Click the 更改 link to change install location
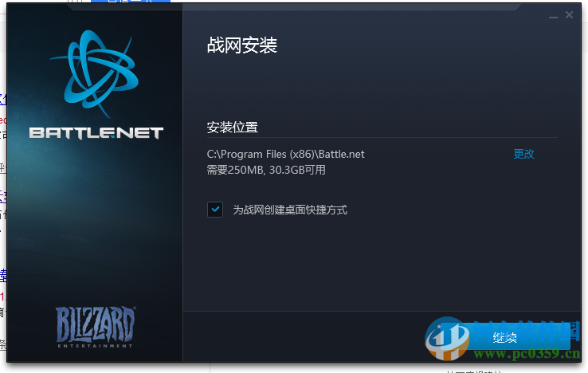The width and height of the screenshot is (588, 373). (x=523, y=154)
